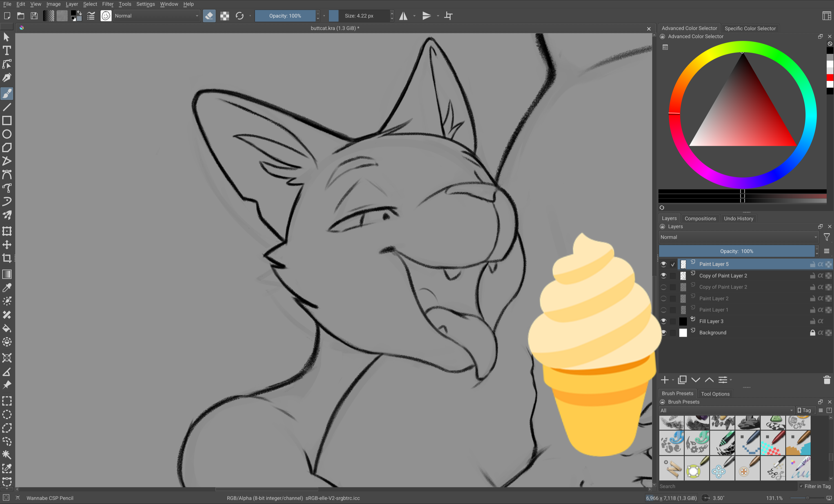Select the Calligraphy tool

pos(7,77)
